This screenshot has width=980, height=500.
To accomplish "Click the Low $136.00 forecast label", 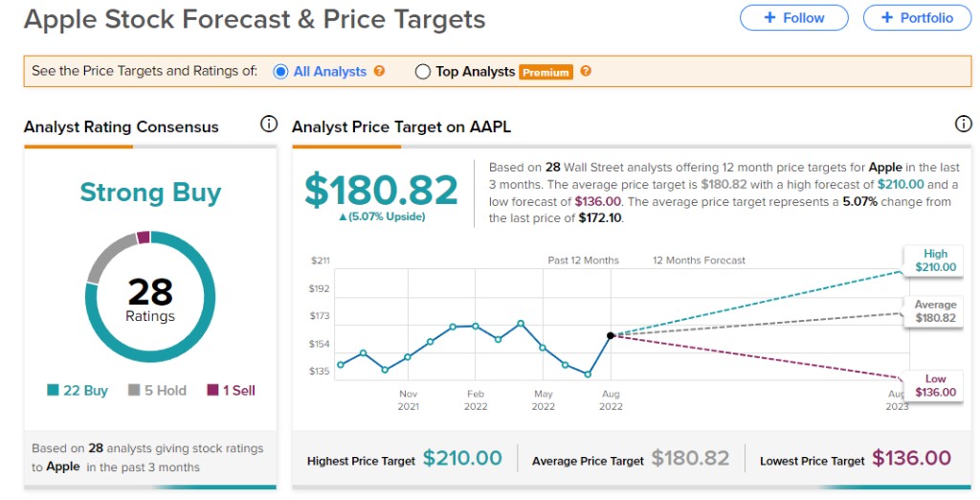I will [x=935, y=385].
